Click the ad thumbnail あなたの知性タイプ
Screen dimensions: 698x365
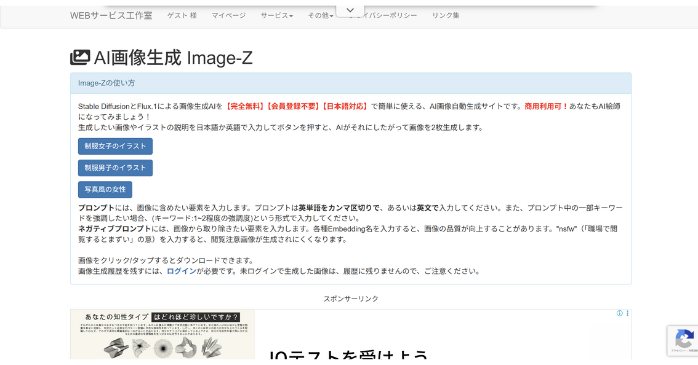pyautogui.click(x=162, y=334)
